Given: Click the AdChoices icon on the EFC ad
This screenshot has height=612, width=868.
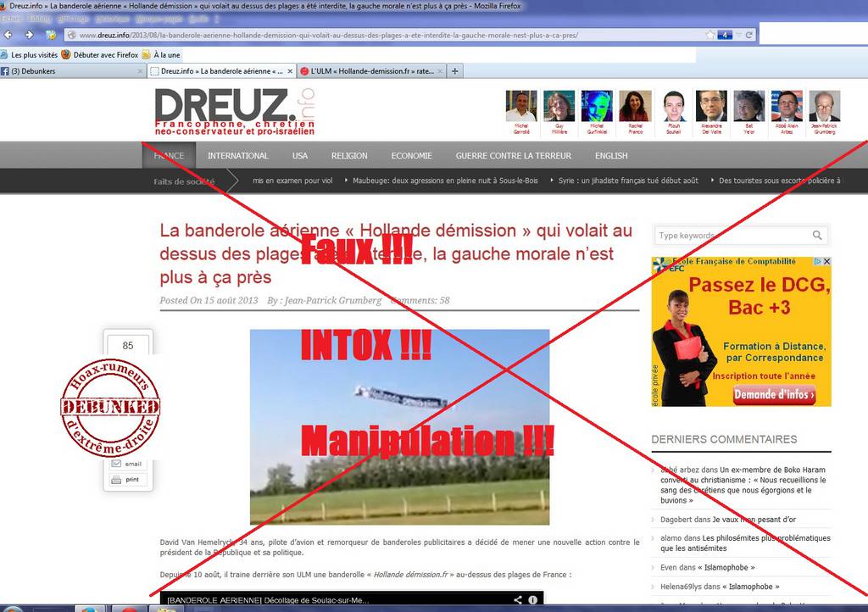Looking at the screenshot, I should 817,261.
